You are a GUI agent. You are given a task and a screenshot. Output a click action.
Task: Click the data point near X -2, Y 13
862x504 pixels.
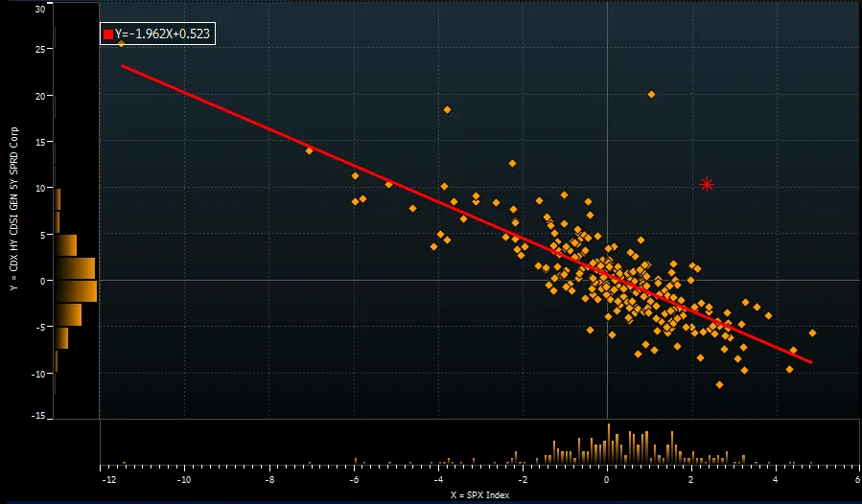pyautogui.click(x=512, y=163)
